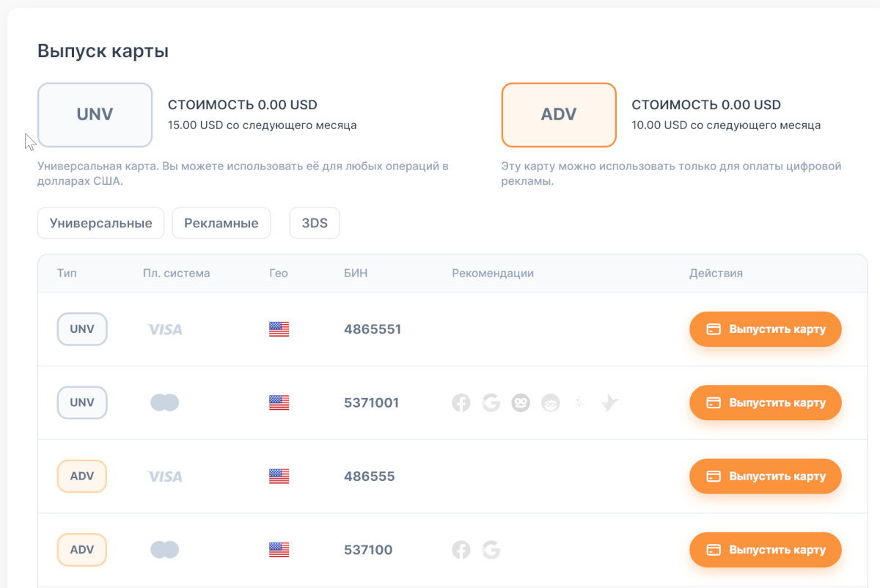Click the Google icon in the 537100 row
Viewport: 880px width, 588px height.
[491, 550]
